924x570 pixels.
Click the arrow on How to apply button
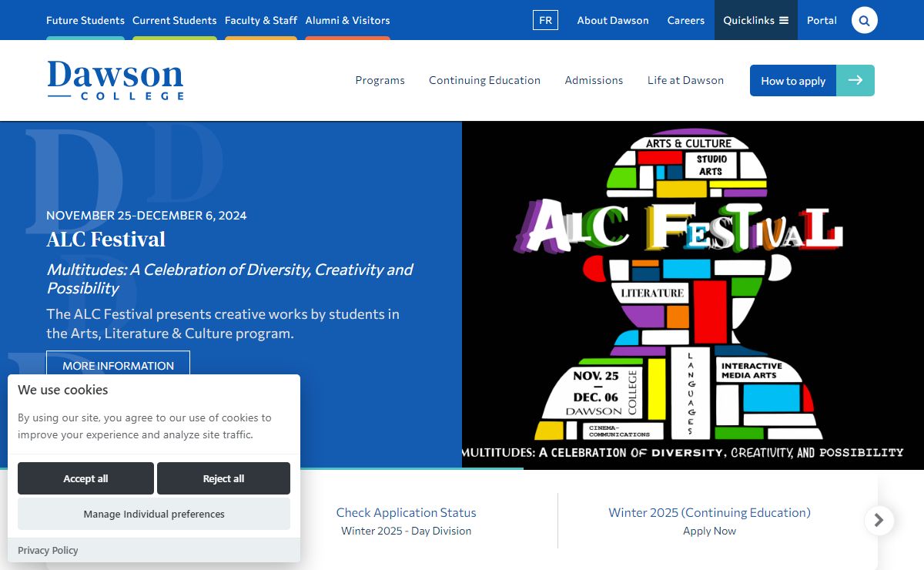tap(855, 80)
